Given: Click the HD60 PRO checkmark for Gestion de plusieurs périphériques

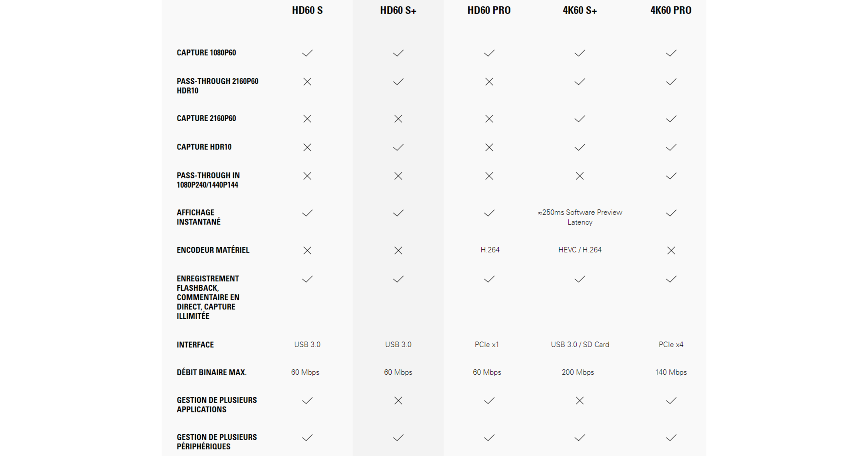Looking at the screenshot, I should coord(489,438).
